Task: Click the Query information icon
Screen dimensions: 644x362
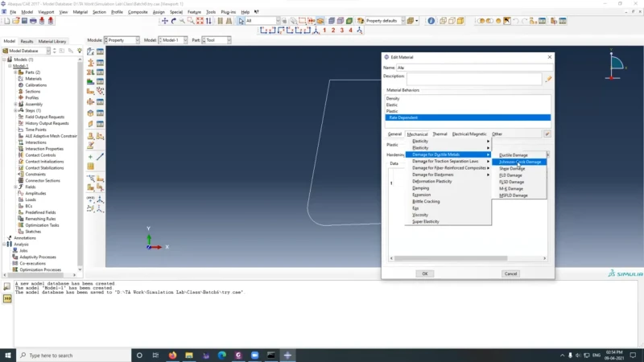Action: (x=431, y=21)
